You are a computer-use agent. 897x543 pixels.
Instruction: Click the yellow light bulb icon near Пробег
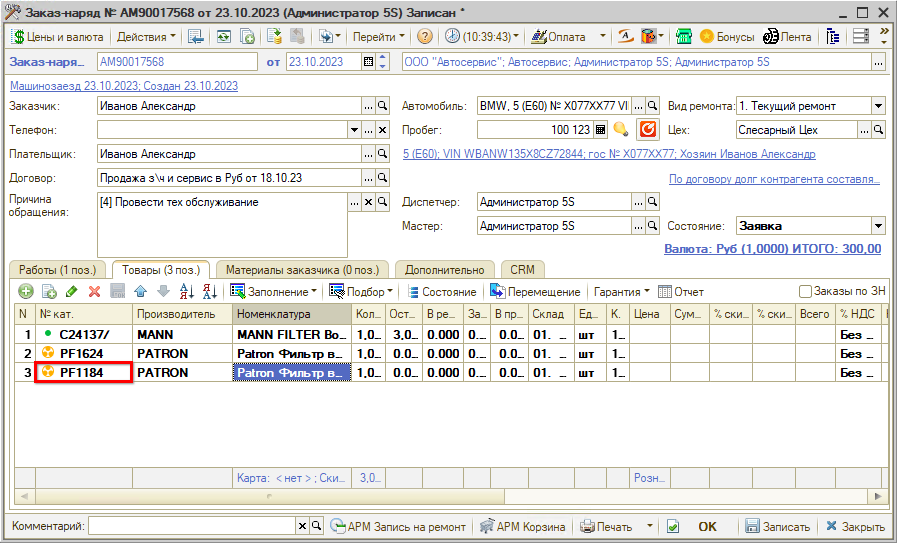621,129
